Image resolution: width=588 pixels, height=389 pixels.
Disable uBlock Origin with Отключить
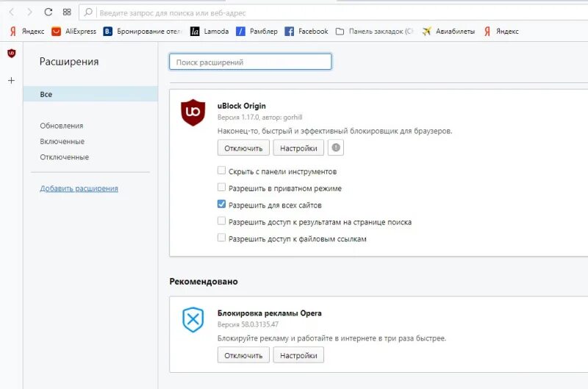[243, 148]
